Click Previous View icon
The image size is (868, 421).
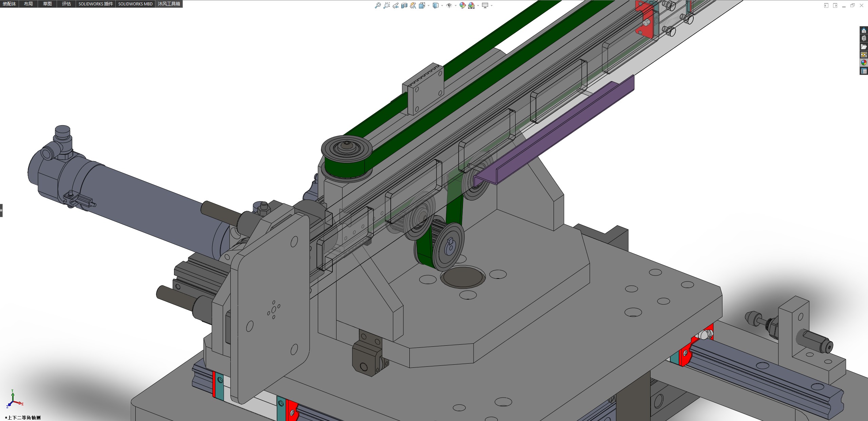pyautogui.click(x=396, y=5)
